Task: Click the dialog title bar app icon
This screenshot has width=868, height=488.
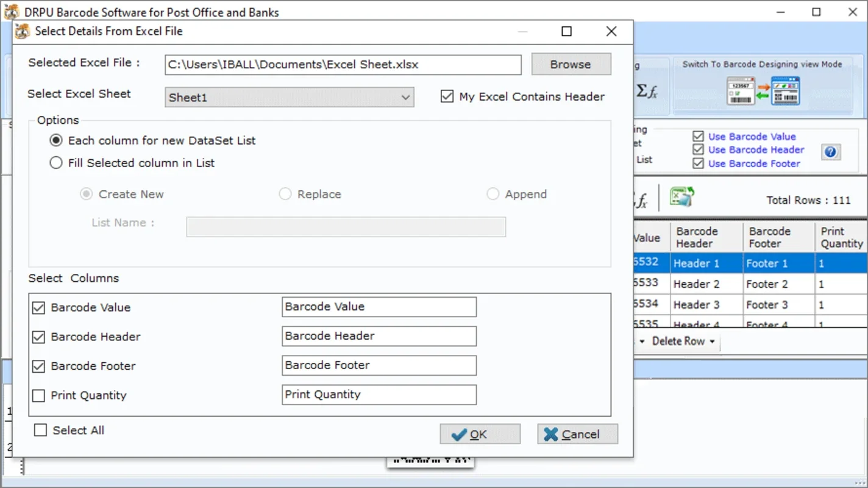Action: coord(23,31)
